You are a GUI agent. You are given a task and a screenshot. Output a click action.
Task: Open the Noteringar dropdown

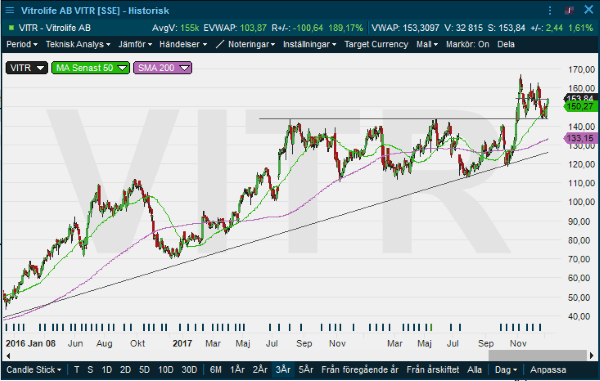[x=251, y=44]
